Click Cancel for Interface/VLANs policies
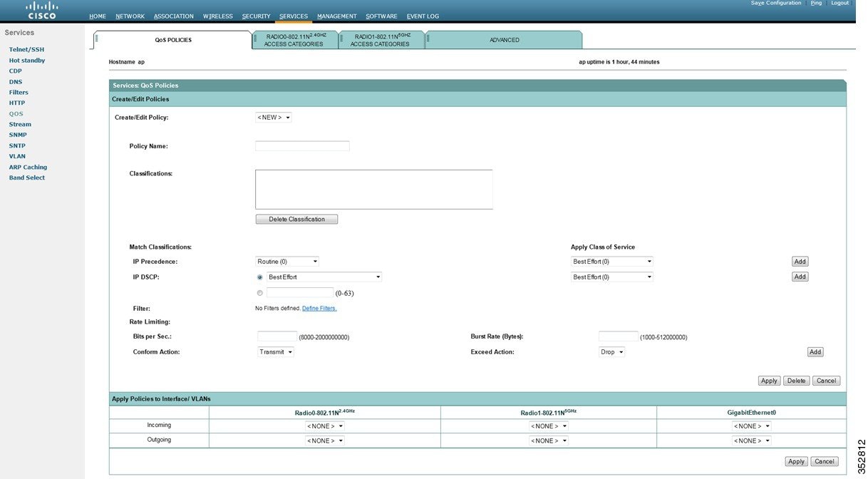 (x=825, y=461)
